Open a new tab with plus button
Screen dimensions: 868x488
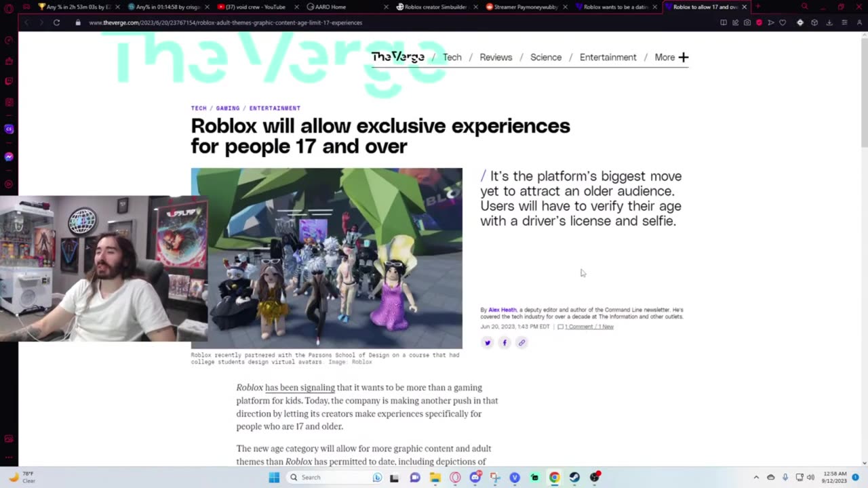point(757,7)
